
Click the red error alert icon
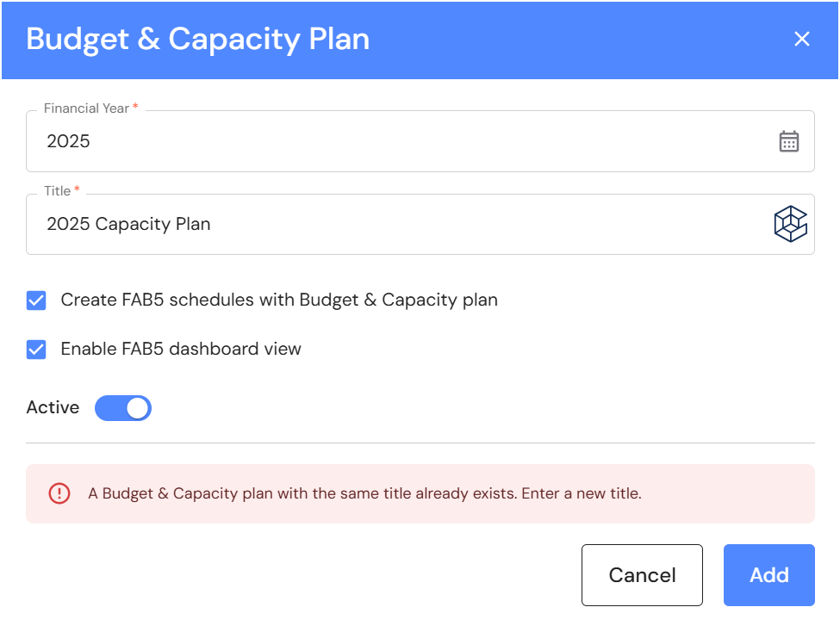[x=59, y=493]
